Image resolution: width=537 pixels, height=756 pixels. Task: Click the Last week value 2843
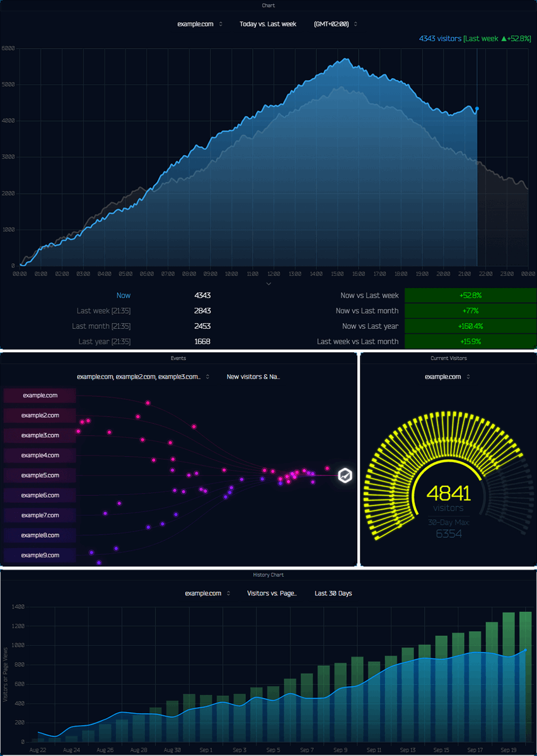coord(202,311)
